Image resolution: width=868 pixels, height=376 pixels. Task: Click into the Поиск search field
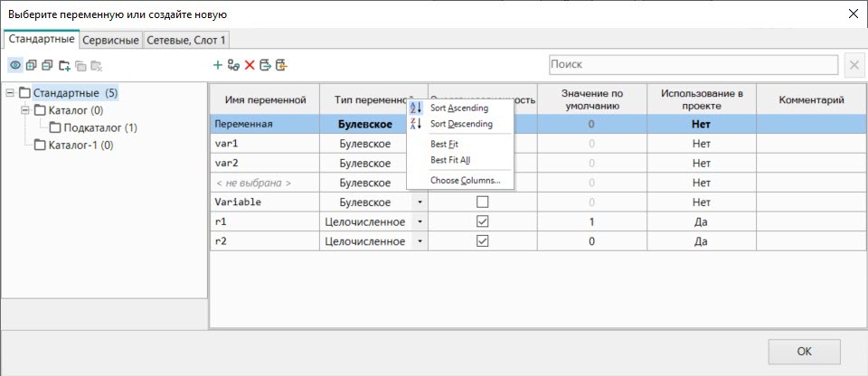[693, 65]
